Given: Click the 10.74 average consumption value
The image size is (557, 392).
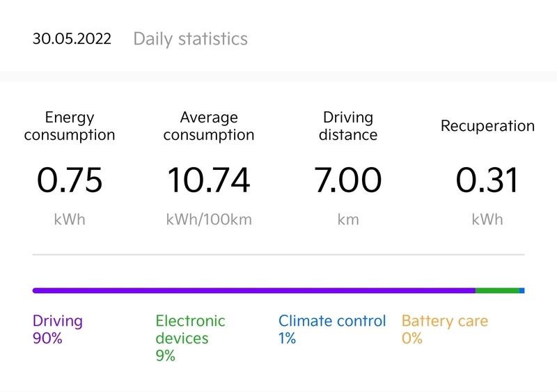Looking at the screenshot, I should [x=209, y=180].
